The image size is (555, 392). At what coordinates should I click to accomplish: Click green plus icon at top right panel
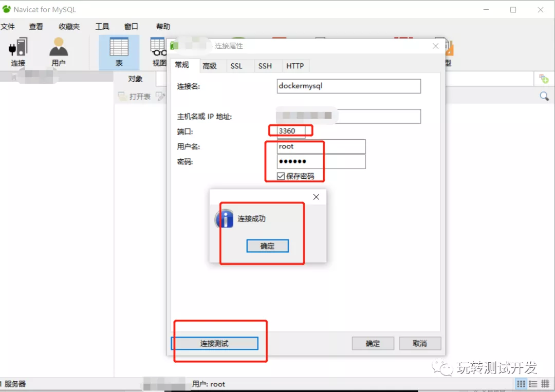[x=544, y=79]
